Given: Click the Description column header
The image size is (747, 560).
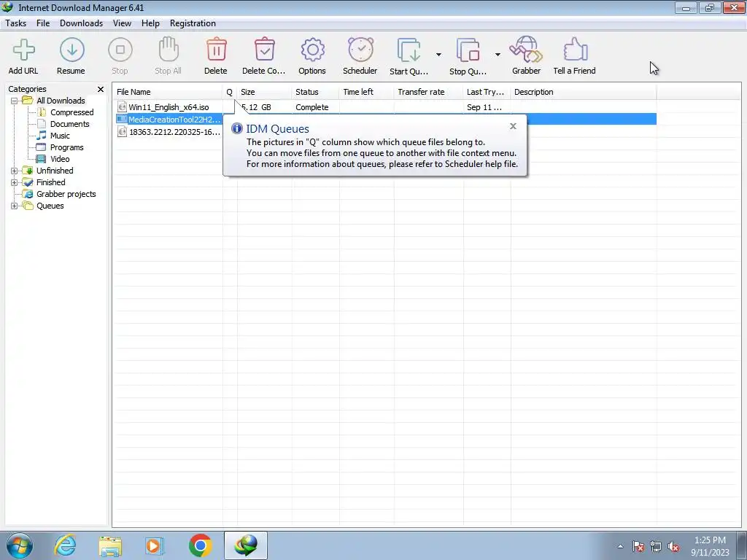Looking at the screenshot, I should click(583, 92).
